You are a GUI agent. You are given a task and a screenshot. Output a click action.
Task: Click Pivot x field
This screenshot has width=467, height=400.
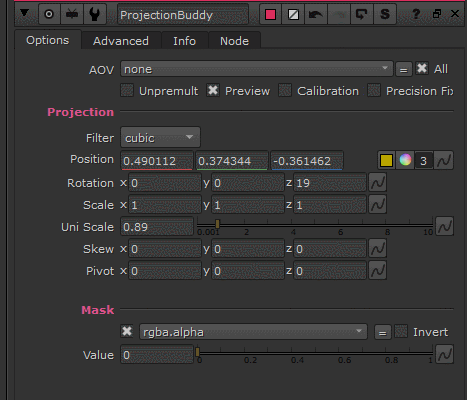point(165,271)
